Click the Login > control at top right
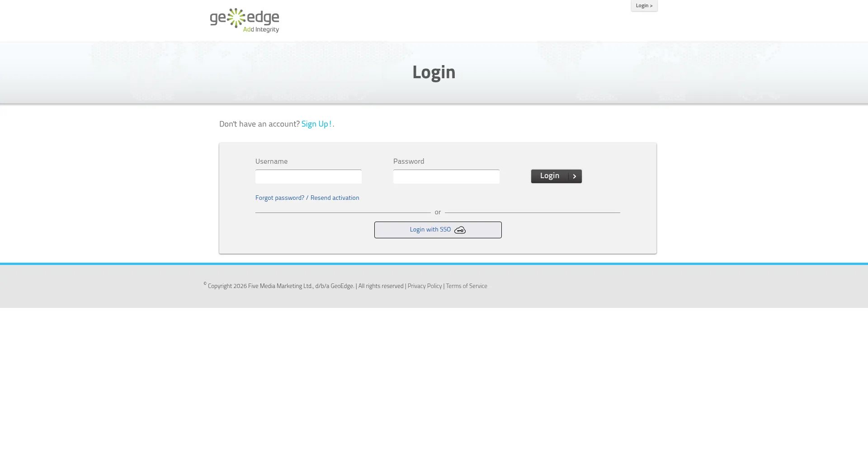 pos(644,5)
